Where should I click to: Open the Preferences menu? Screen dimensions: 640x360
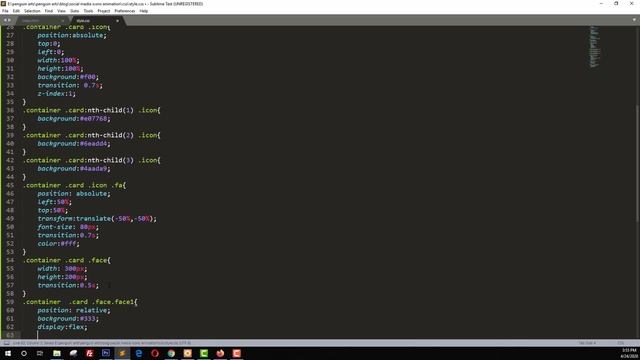click(124, 11)
